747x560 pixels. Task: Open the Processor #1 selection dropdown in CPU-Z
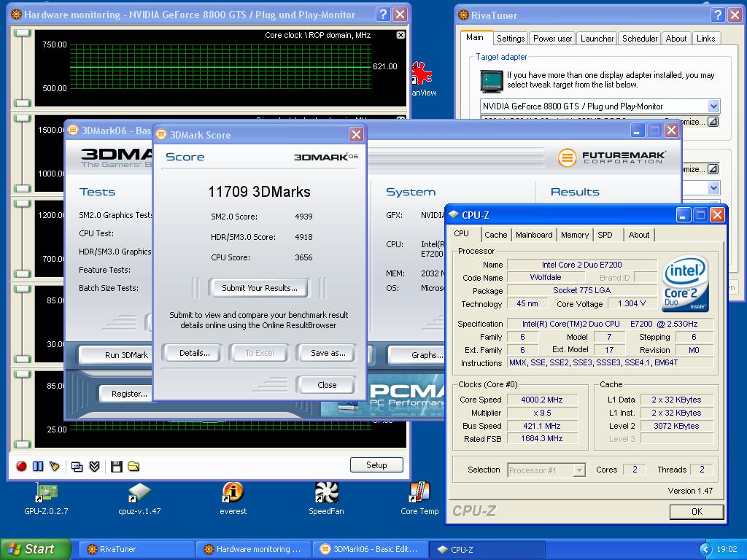click(579, 470)
